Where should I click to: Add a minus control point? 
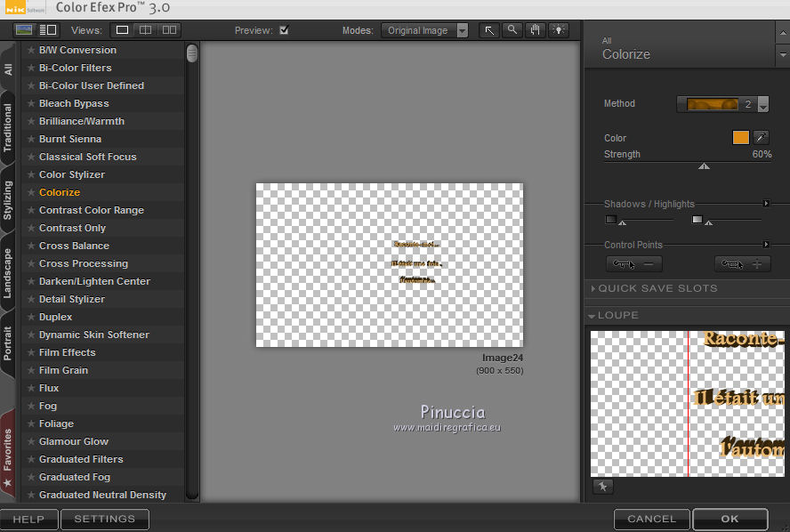(x=633, y=264)
